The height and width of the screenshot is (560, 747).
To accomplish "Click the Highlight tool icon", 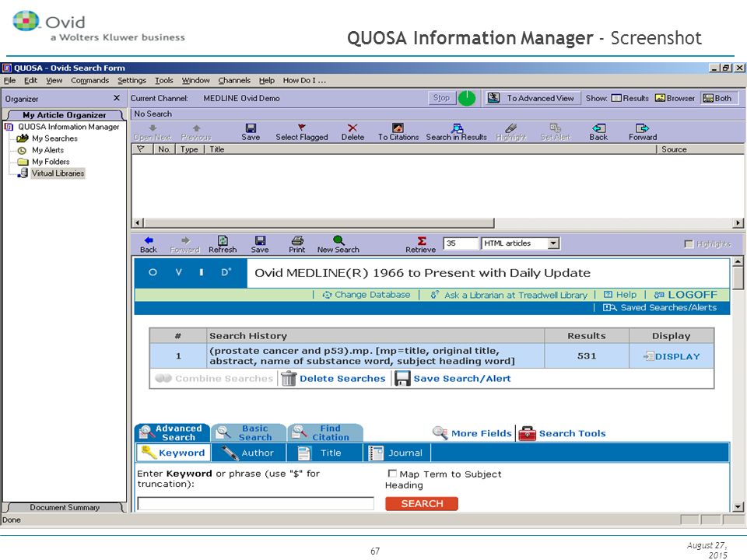I will (x=511, y=128).
